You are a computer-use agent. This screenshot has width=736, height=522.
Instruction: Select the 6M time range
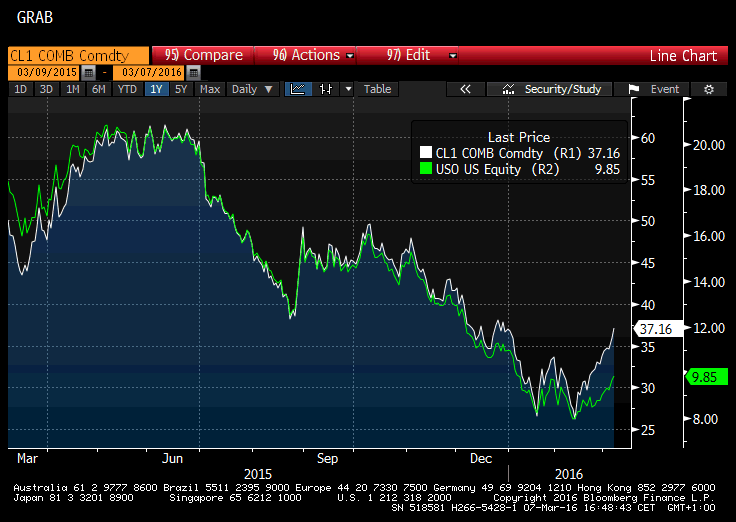[99, 89]
